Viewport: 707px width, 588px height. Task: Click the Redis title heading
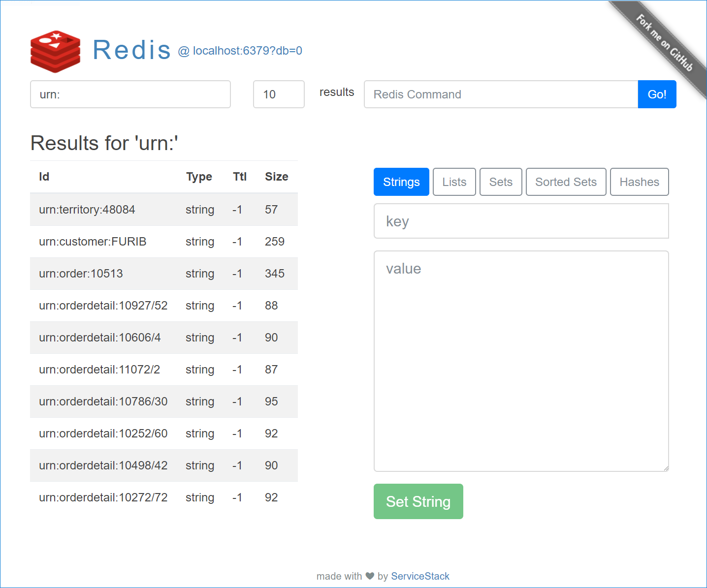[131, 50]
